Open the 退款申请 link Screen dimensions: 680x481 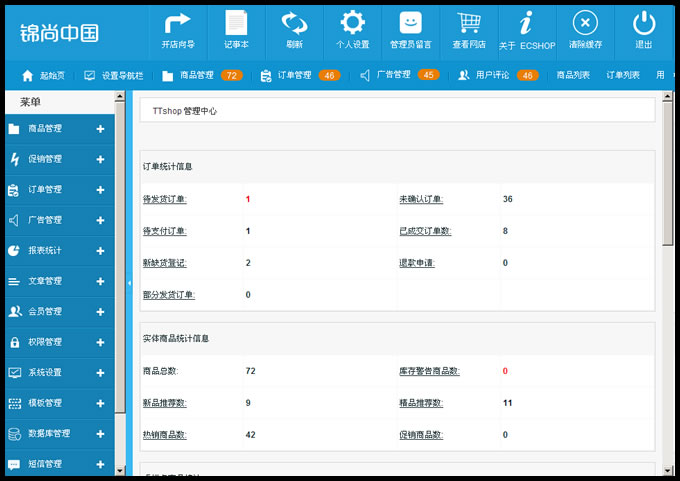(417, 263)
